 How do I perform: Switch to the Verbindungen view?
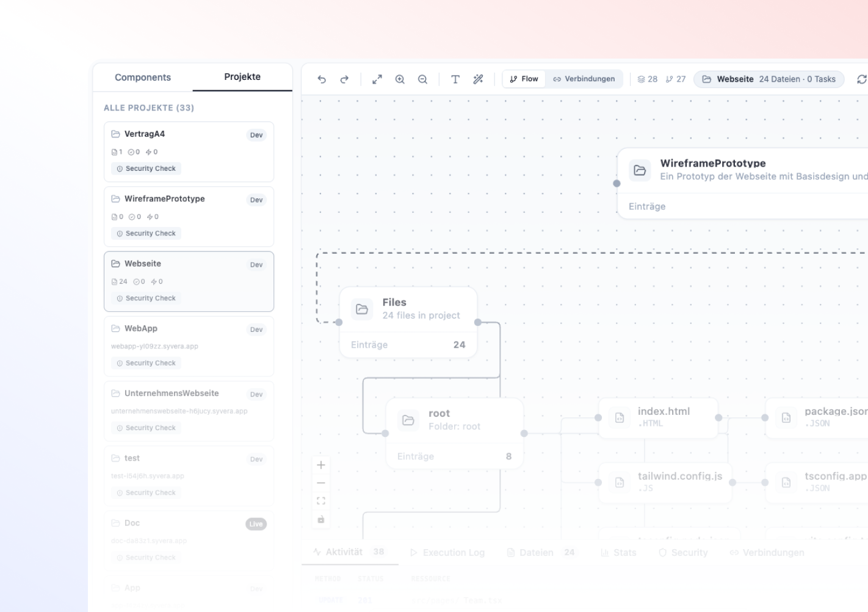click(584, 79)
